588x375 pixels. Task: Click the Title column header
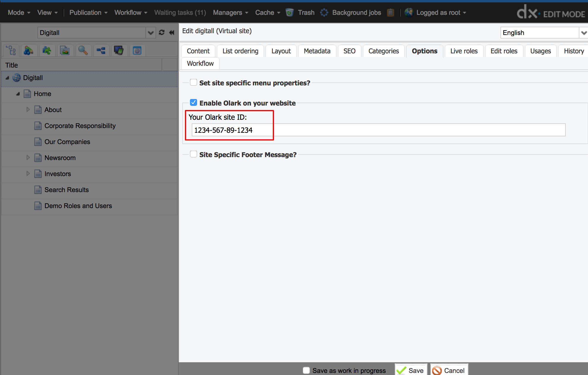coord(82,65)
